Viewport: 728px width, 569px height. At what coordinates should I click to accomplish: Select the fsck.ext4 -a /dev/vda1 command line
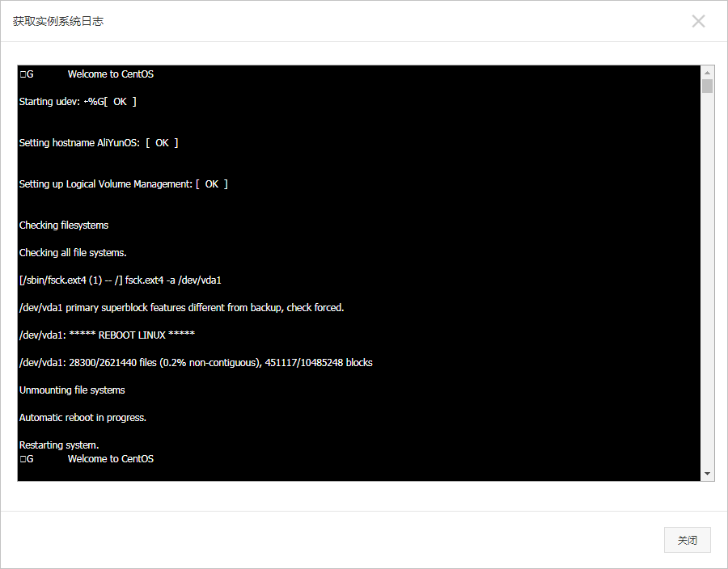(121, 280)
